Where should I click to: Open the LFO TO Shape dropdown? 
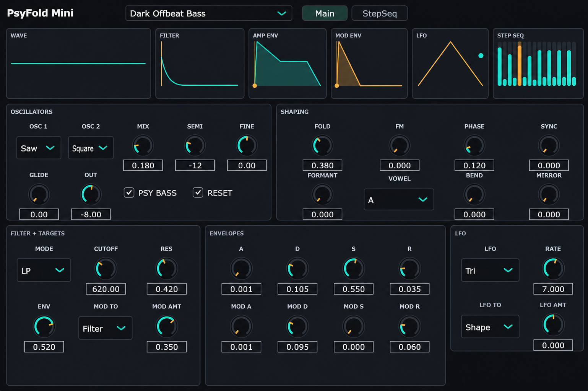(x=490, y=326)
